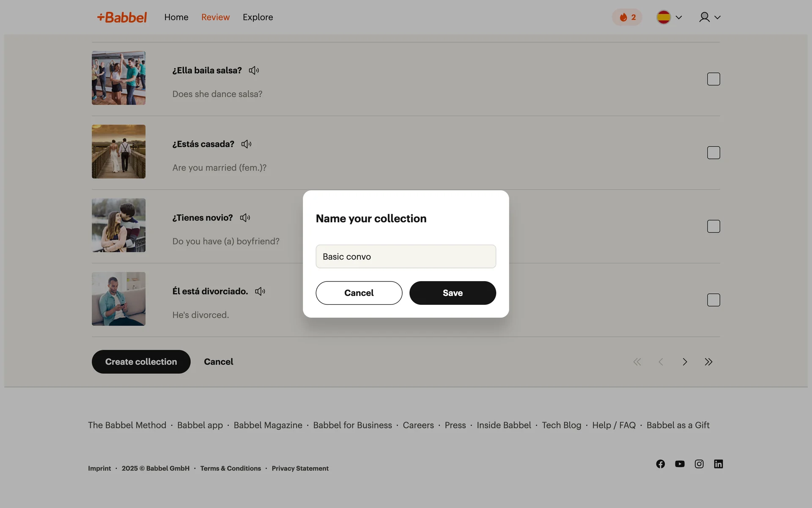The image size is (812, 508).
Task: Play audio for ¿Tienes novio?
Action: [x=245, y=218]
